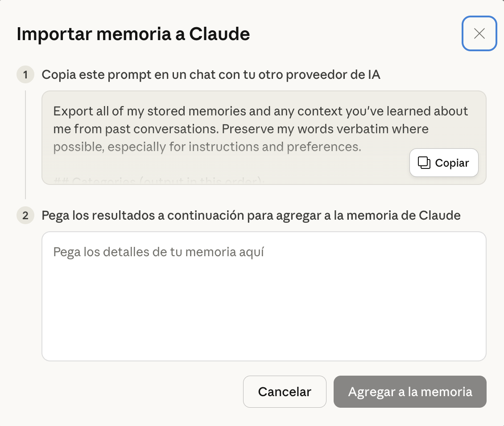
Task: Click the word 'Claude' in the title
Action: coord(219,34)
